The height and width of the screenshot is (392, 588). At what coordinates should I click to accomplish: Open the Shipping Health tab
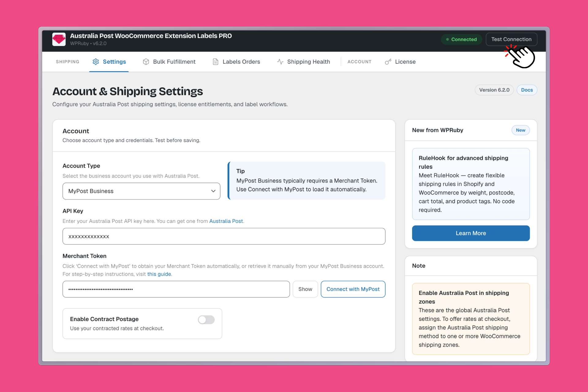[x=303, y=62]
